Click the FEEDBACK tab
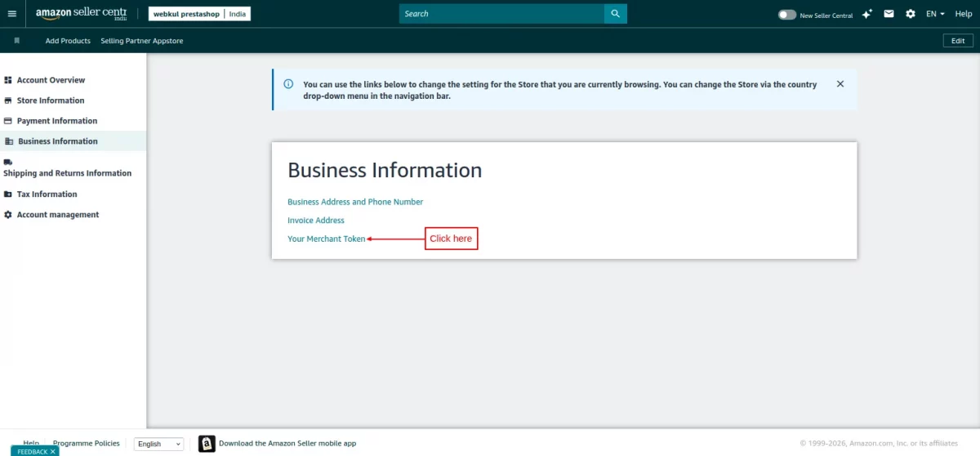The height and width of the screenshot is (456, 980). coord(35,451)
